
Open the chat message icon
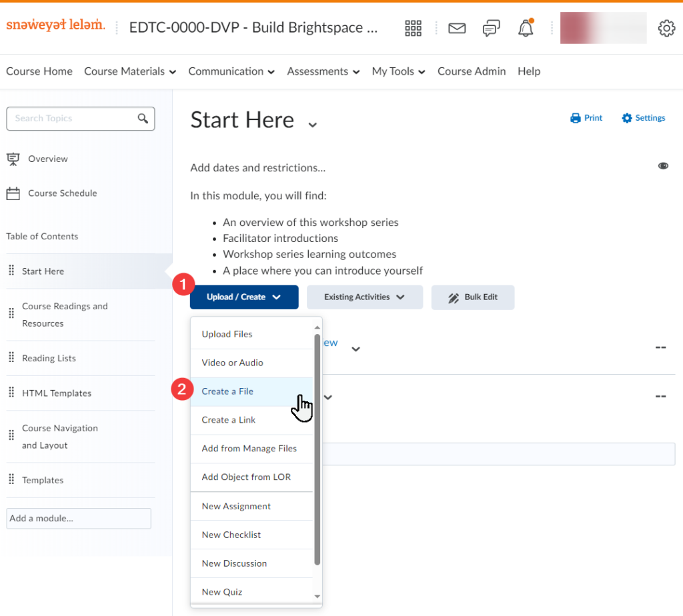(491, 28)
